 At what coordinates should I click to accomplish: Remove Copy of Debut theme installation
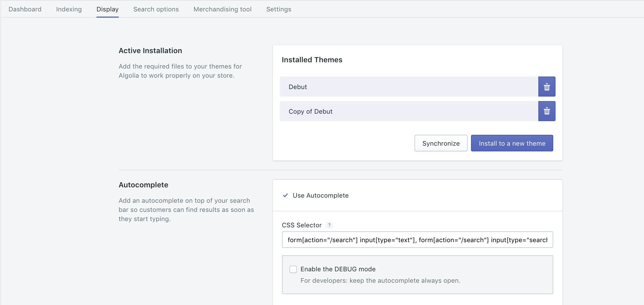click(546, 111)
